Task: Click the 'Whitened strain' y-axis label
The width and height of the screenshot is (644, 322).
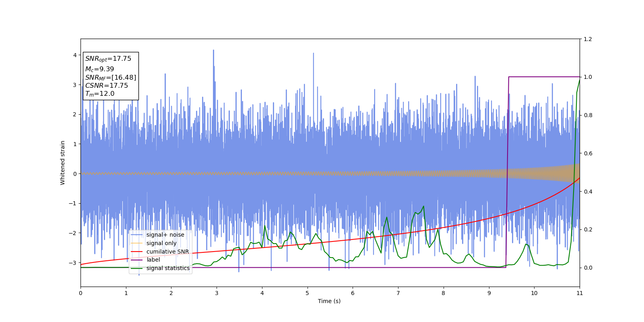Action: [63, 163]
